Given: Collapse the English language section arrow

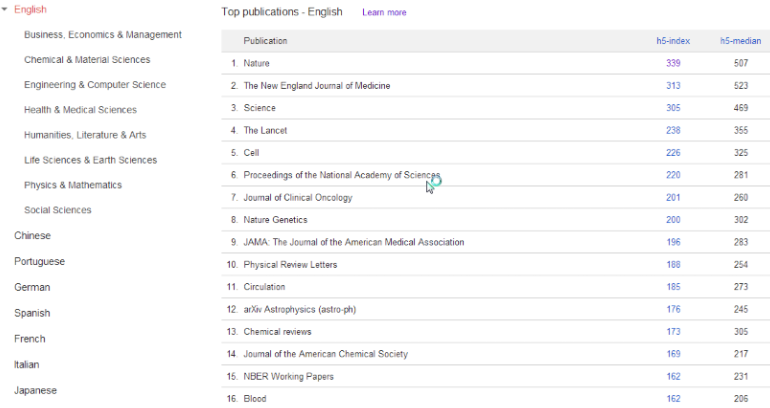Looking at the screenshot, I should tap(6, 10).
